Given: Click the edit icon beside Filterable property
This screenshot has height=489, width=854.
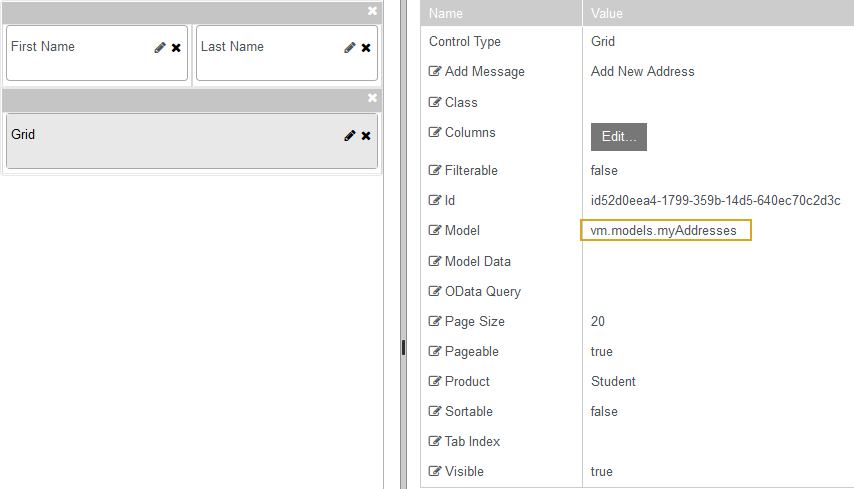Looking at the screenshot, I should pos(435,171).
